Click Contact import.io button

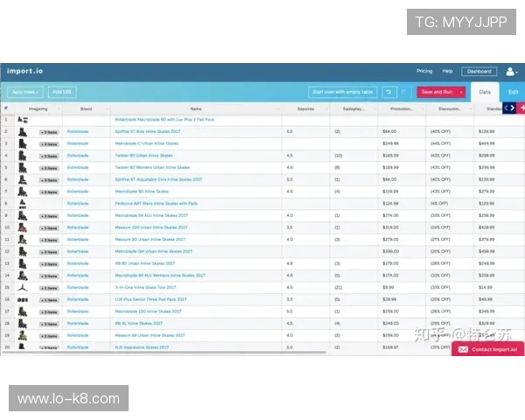coord(488,349)
